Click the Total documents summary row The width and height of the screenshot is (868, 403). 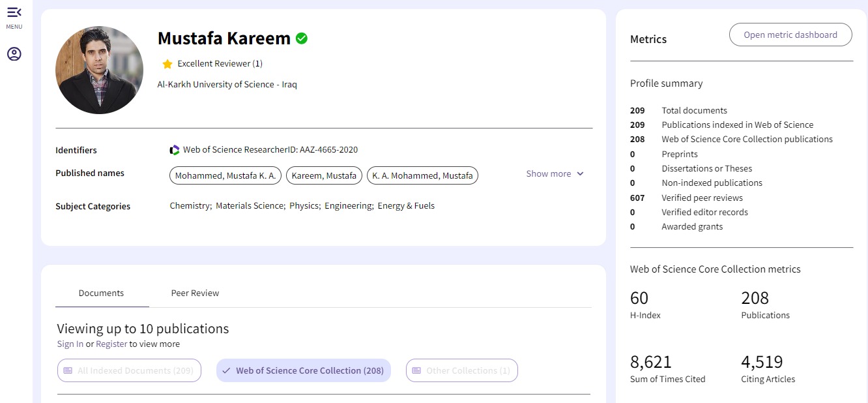click(x=678, y=110)
